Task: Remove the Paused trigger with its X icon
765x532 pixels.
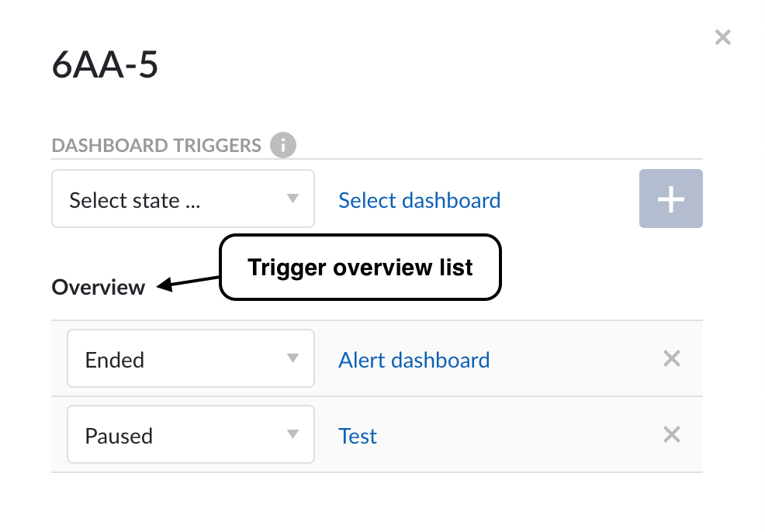Action: click(x=671, y=434)
